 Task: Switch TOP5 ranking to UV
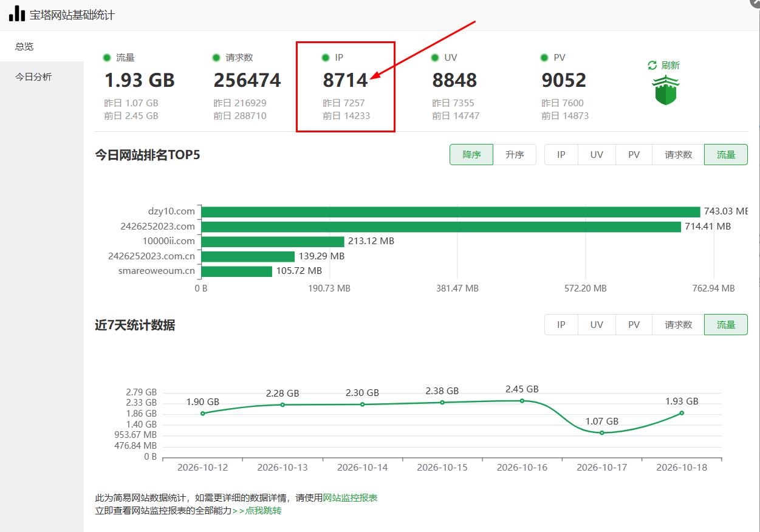pos(597,155)
